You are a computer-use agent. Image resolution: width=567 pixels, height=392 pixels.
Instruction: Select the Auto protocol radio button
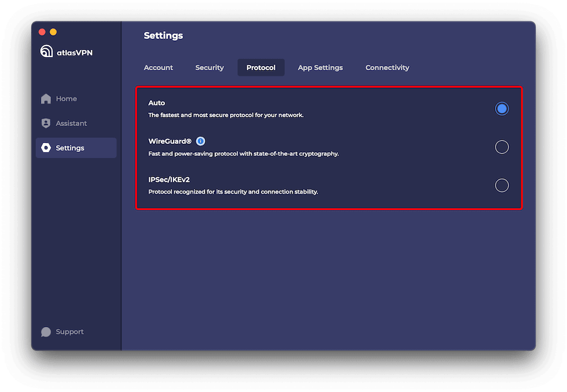[x=501, y=109]
